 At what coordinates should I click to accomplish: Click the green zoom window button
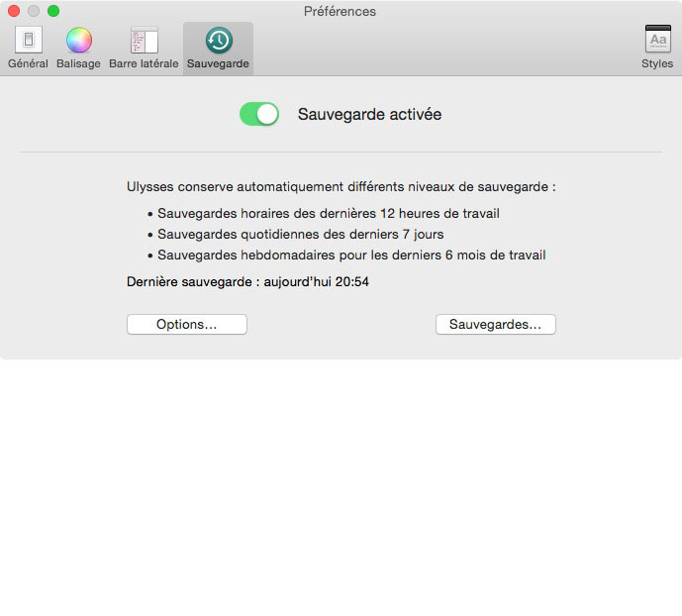[x=53, y=11]
